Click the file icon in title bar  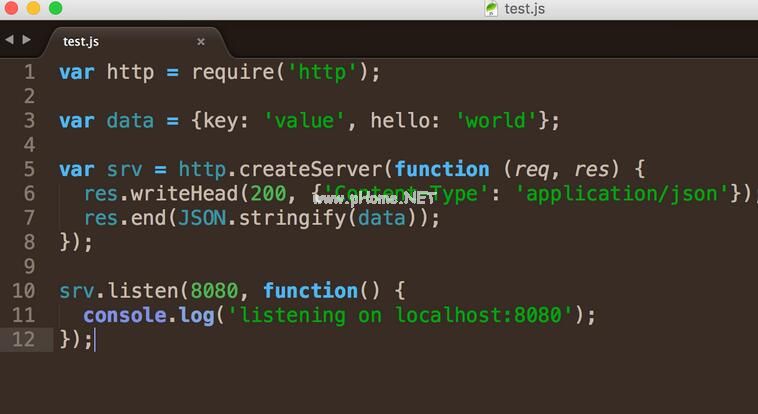coord(491,9)
